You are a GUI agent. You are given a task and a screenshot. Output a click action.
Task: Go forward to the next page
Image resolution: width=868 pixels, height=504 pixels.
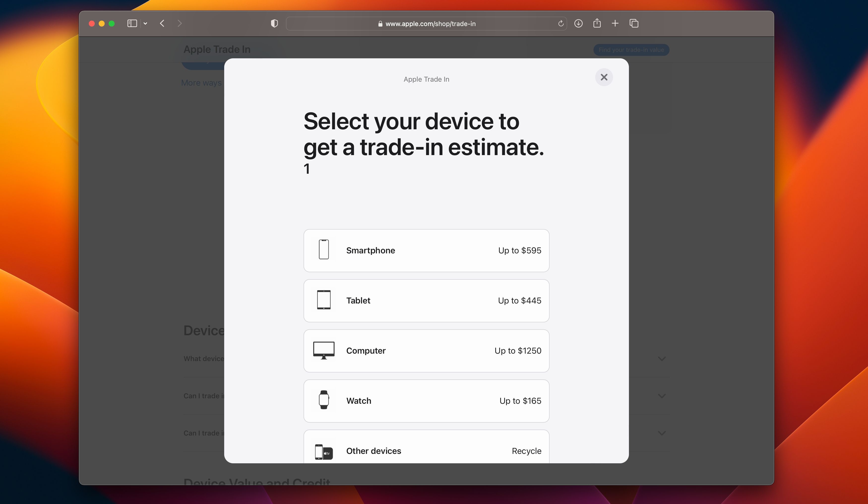tap(180, 23)
